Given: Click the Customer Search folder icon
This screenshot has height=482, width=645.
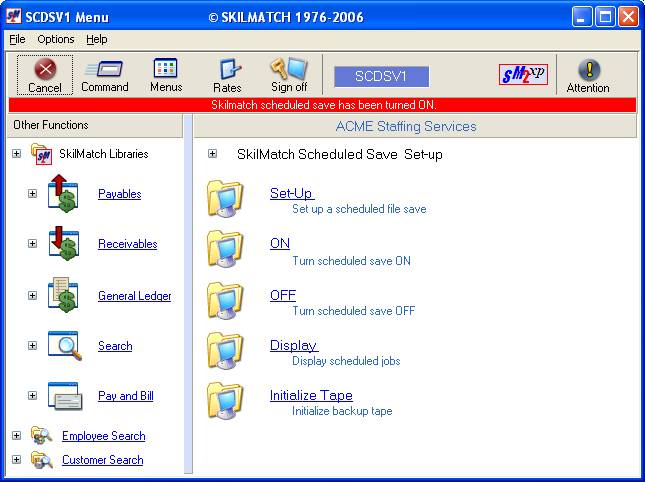Looking at the screenshot, I should pyautogui.click(x=42, y=460).
